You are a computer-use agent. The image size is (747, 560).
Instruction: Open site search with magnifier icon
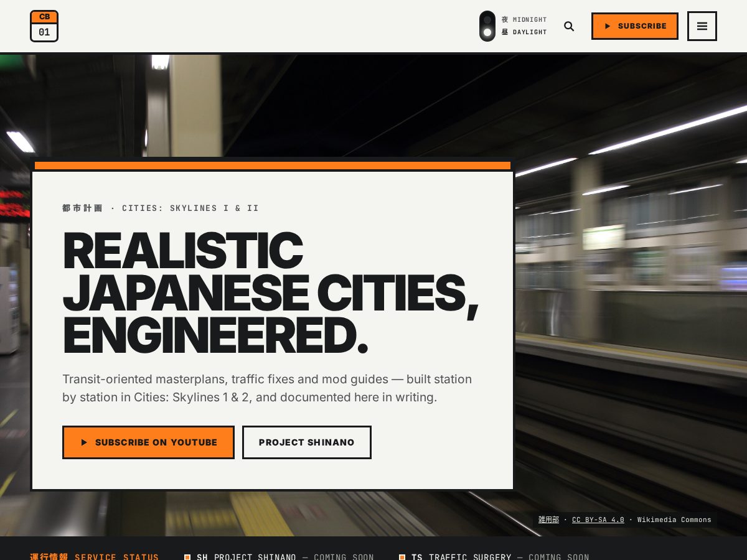tap(569, 26)
